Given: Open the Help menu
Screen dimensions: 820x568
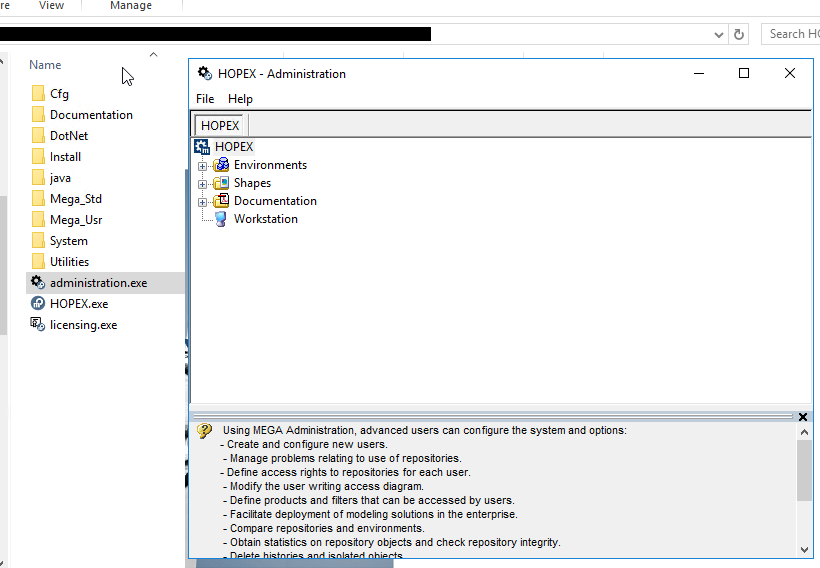Looking at the screenshot, I should [240, 99].
